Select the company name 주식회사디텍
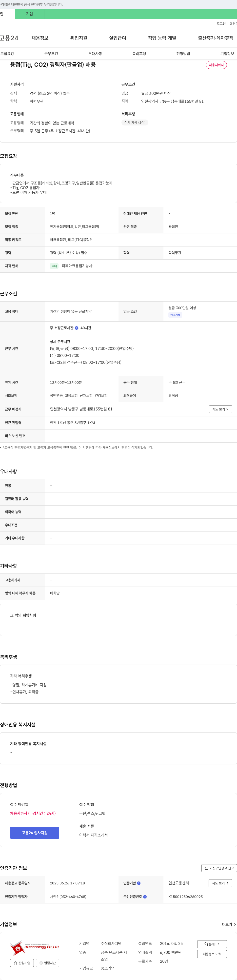237x980 pixels. pos(111,943)
